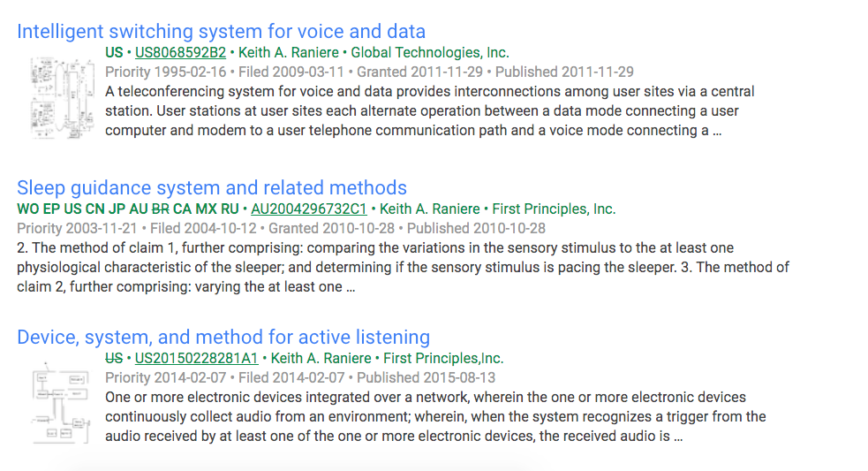Click the 'EP' country code in sleep guidance result

click(x=51, y=209)
